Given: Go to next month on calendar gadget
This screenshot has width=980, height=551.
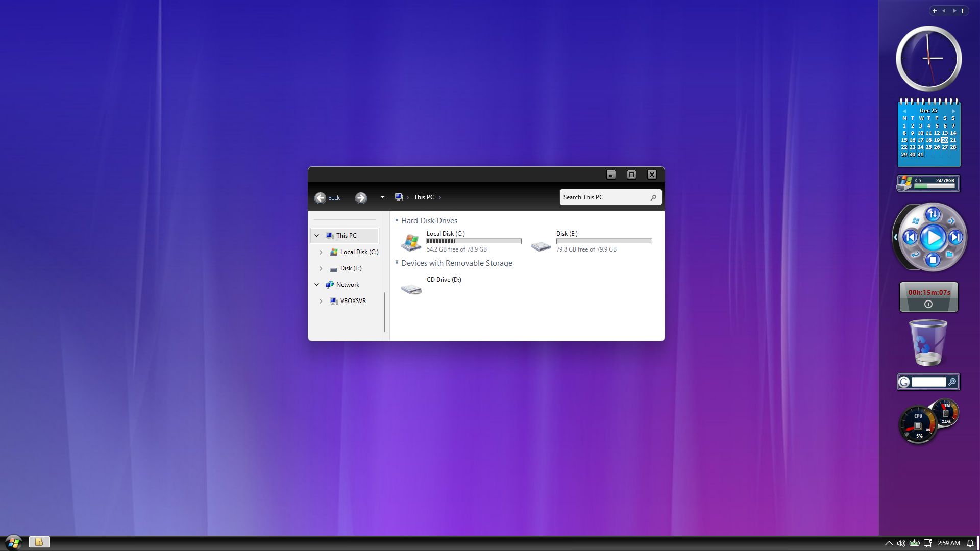Looking at the screenshot, I should tap(953, 111).
